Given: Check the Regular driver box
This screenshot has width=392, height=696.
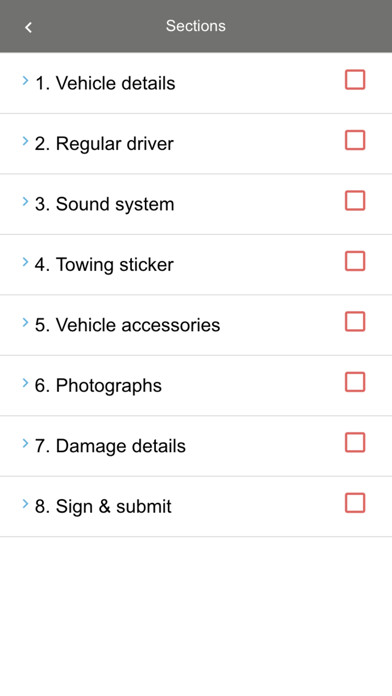Looking at the screenshot, I should (355, 140).
